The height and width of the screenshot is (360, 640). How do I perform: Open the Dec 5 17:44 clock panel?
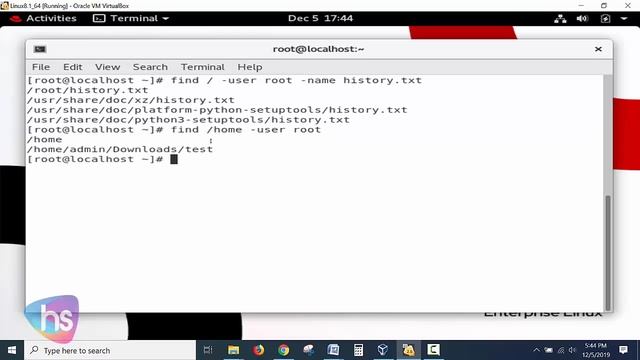coord(320,18)
